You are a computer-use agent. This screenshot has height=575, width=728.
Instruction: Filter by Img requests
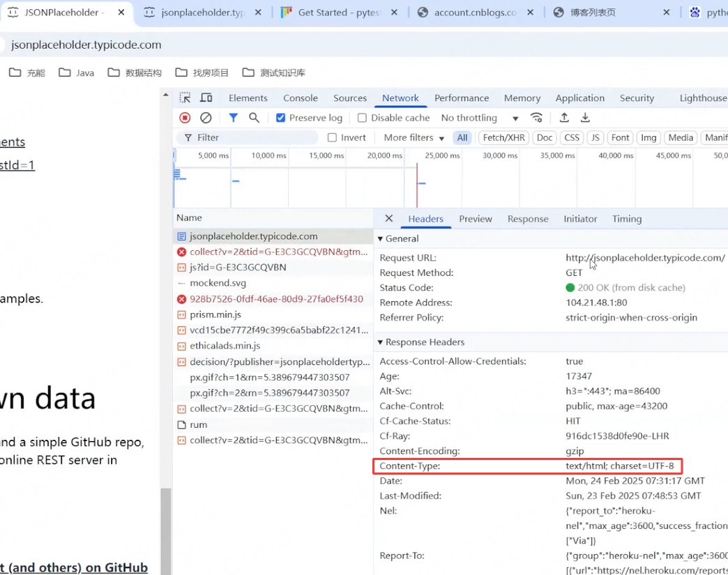pos(649,138)
